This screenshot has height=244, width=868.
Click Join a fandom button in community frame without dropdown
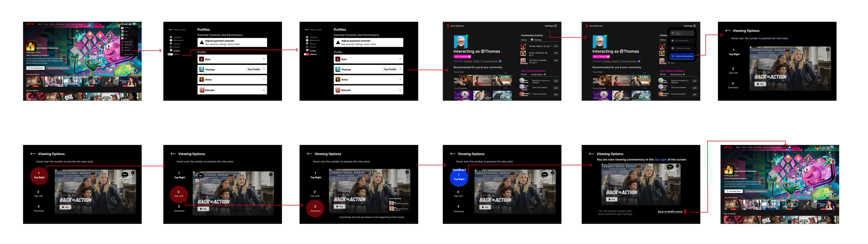462,56
